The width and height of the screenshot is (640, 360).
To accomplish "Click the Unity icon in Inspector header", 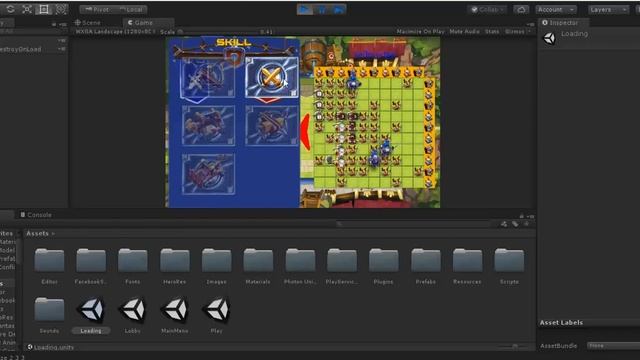I will pos(549,38).
